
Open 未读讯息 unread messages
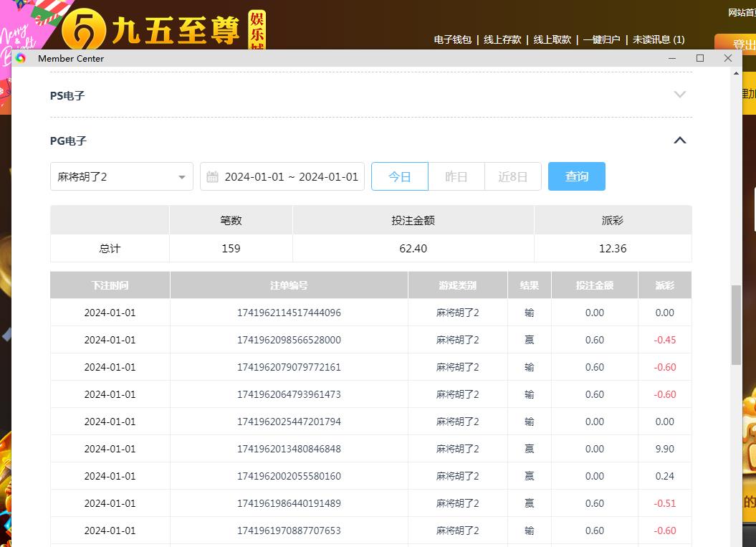point(658,40)
